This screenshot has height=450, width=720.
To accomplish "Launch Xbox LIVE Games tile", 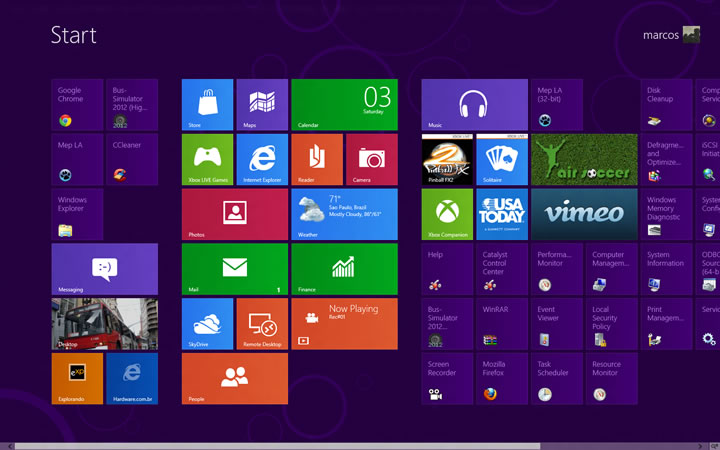I will (208, 159).
